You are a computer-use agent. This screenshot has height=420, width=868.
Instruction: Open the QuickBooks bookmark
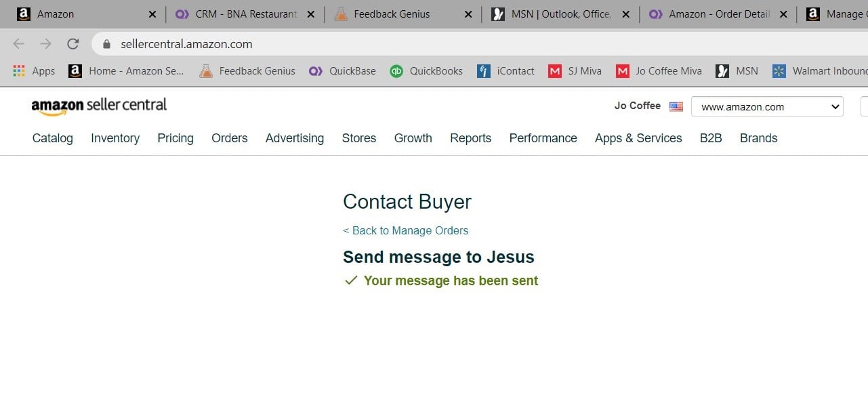[426, 71]
